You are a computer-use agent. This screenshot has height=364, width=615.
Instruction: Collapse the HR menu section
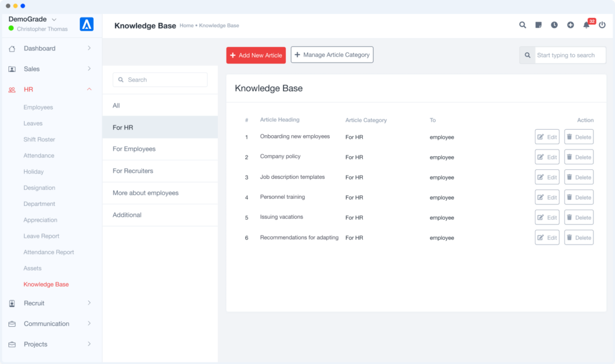[x=89, y=89]
